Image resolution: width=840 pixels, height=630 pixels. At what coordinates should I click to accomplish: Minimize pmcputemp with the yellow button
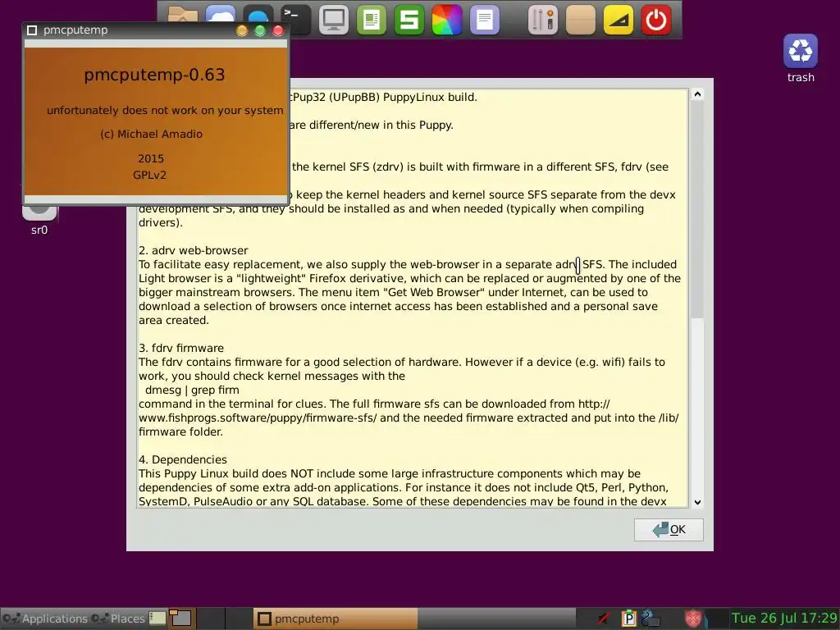(242, 30)
